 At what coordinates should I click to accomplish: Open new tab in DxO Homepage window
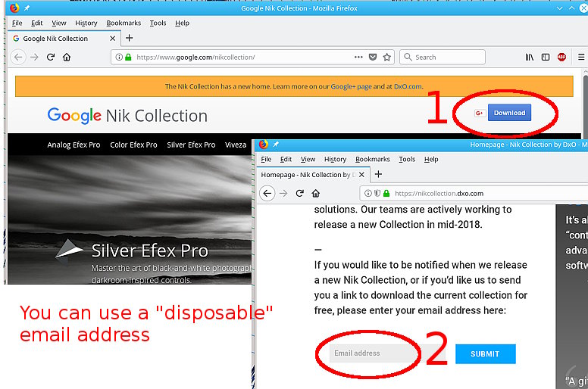[x=378, y=174]
